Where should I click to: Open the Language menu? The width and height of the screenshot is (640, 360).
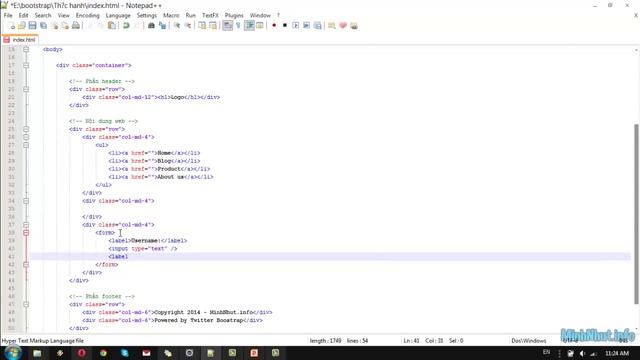pyautogui.click(x=118, y=16)
